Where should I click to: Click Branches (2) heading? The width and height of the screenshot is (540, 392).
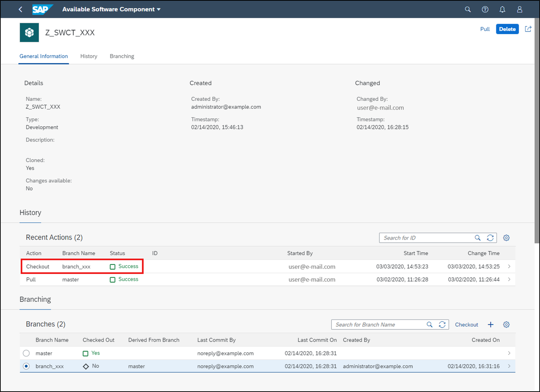(x=45, y=324)
